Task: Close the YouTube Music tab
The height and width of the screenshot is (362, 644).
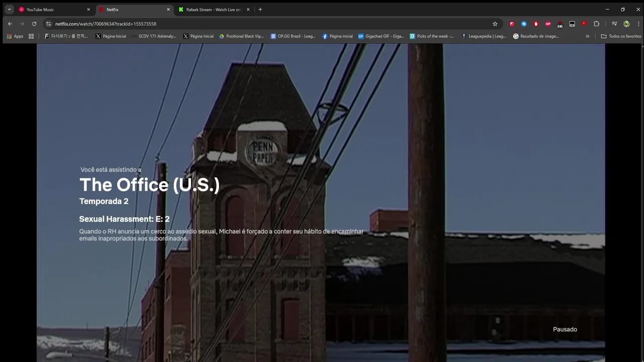Action: (x=88, y=10)
